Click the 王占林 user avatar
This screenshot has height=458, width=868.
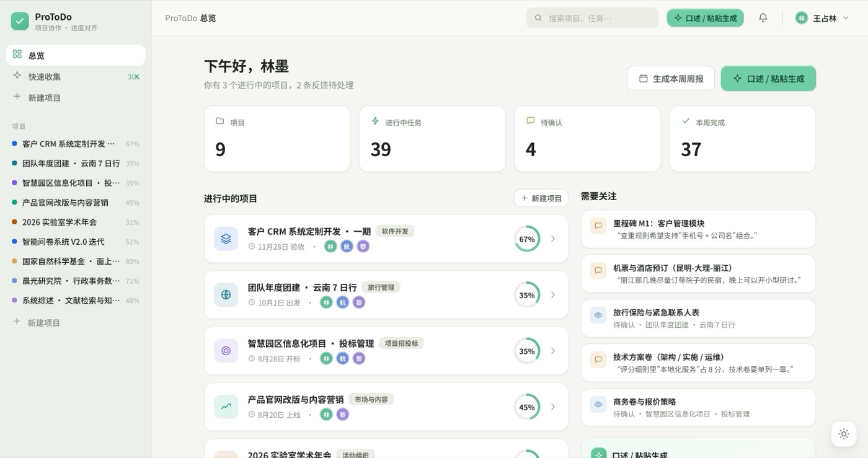pos(802,18)
